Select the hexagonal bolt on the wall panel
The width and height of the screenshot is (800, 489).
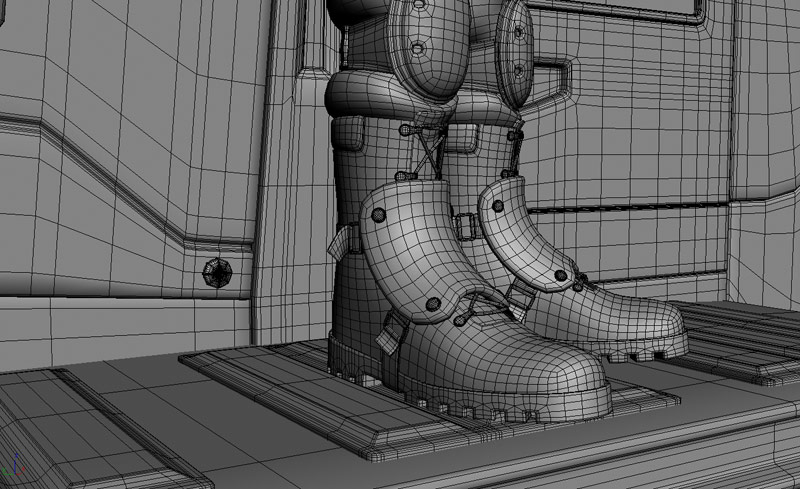click(x=217, y=273)
